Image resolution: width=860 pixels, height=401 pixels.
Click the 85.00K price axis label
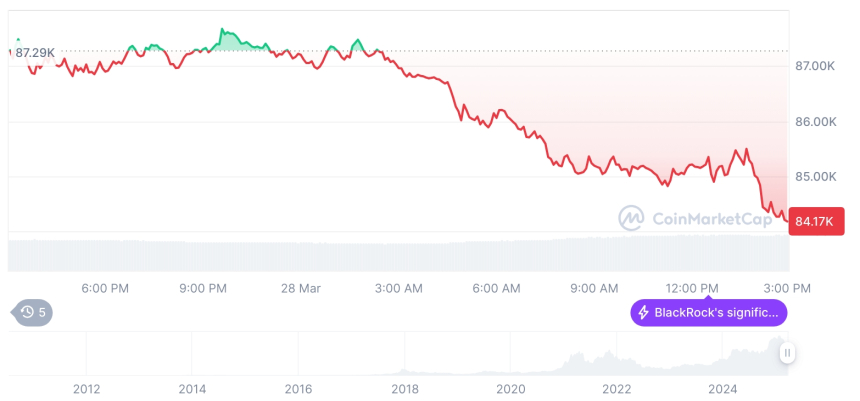point(814,177)
